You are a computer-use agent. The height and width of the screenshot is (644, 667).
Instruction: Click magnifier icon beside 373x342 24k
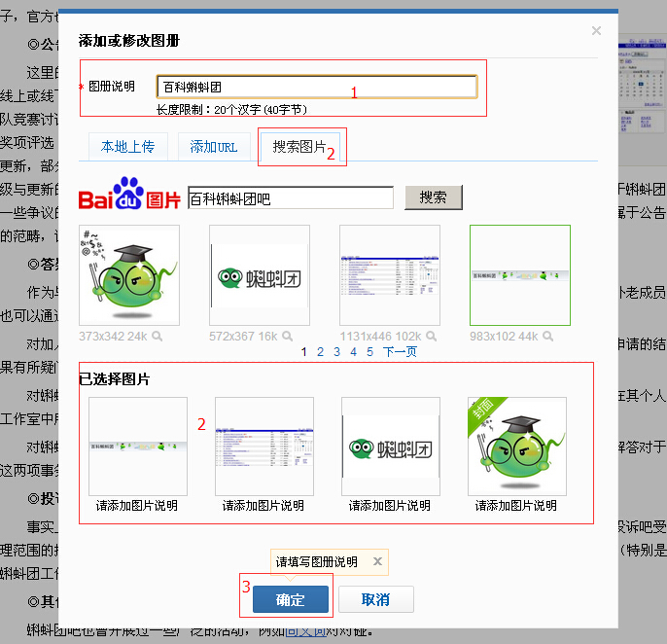[157, 336]
